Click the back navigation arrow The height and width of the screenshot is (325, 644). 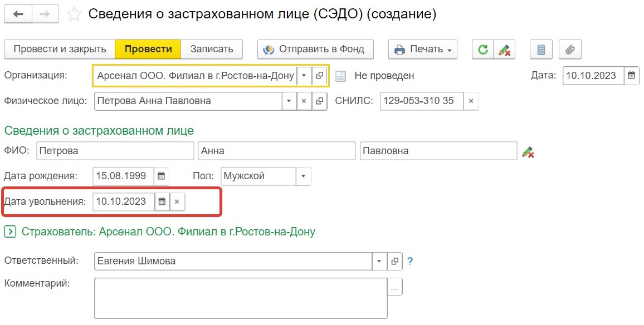pos(18,14)
